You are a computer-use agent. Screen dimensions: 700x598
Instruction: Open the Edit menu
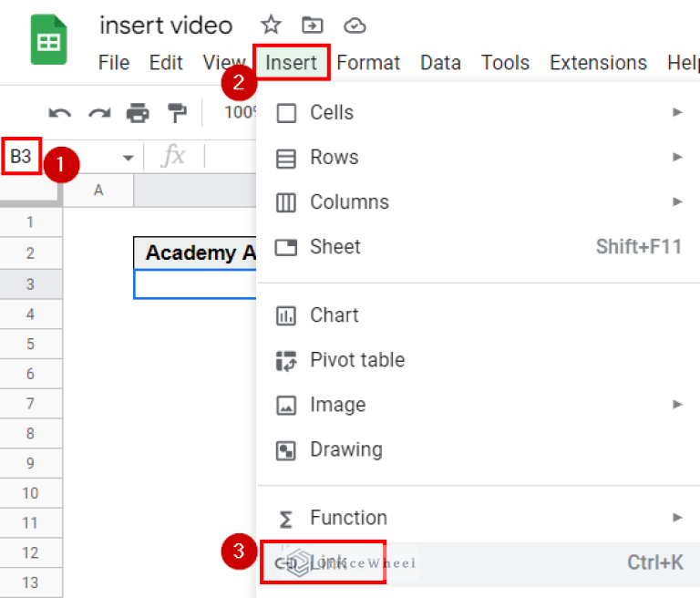click(166, 63)
